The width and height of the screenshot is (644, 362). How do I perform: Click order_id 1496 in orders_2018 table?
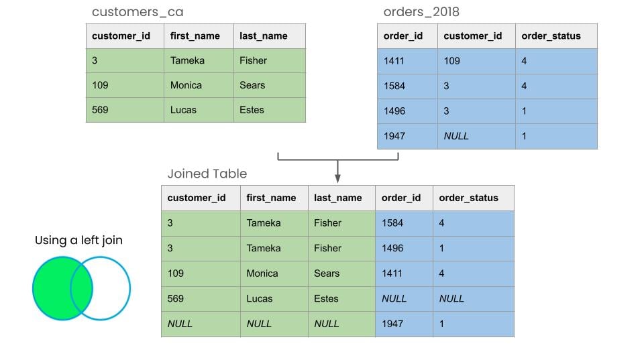click(x=407, y=111)
